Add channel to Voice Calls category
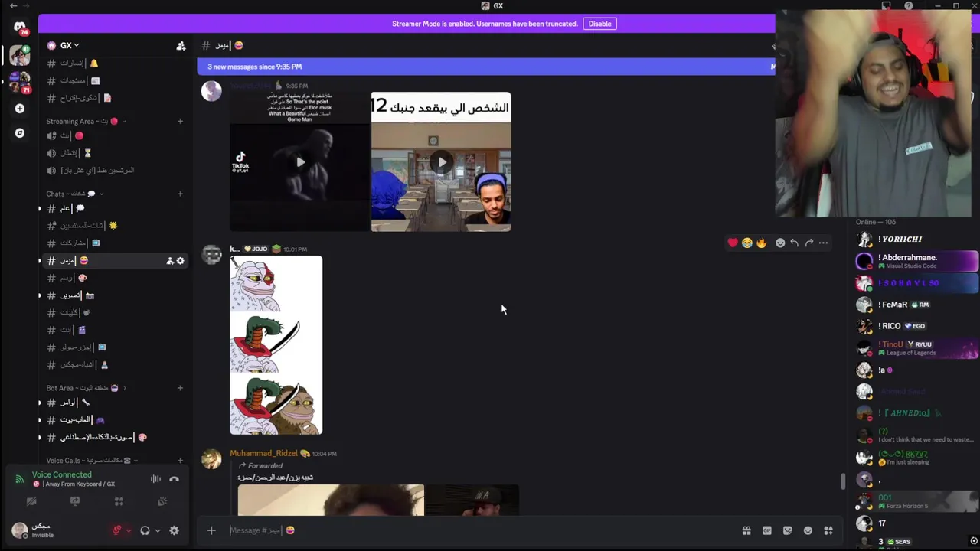The width and height of the screenshot is (980, 551). click(180, 461)
